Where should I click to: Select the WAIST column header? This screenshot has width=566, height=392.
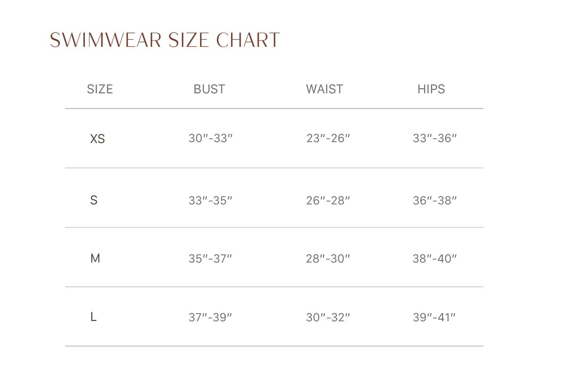click(x=325, y=89)
